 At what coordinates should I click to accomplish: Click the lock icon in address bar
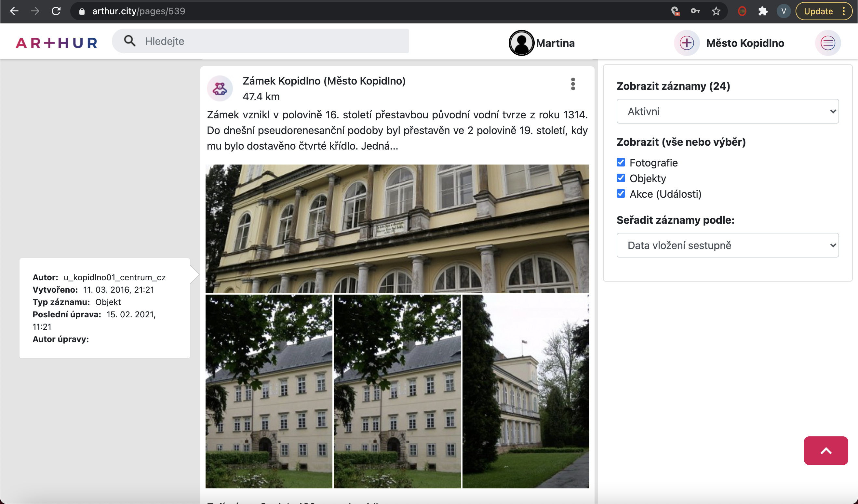82,11
